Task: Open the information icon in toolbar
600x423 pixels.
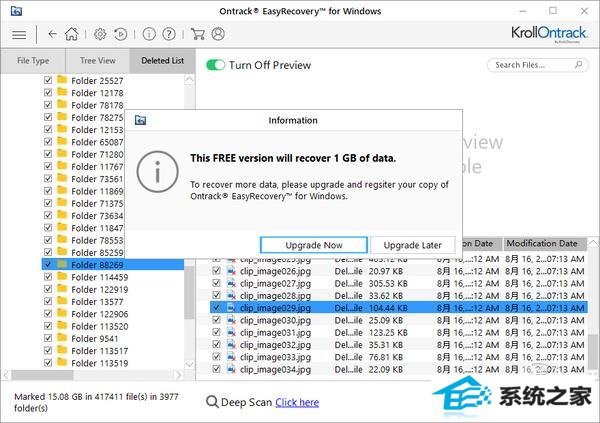Action: point(149,34)
